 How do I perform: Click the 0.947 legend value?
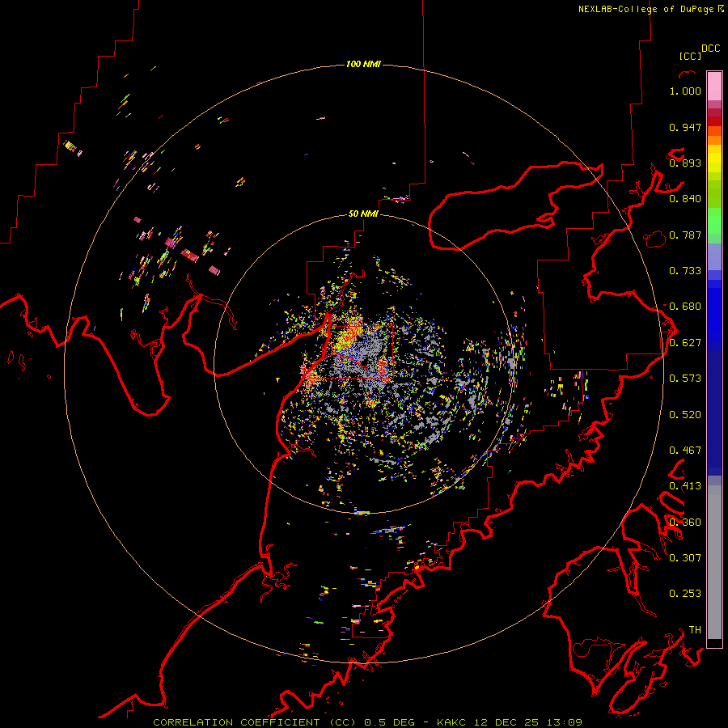tap(685, 127)
